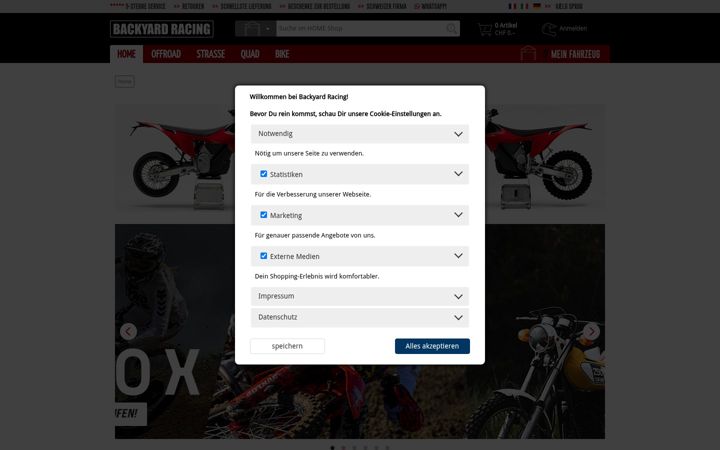Open the OFFROAD navigation tab

pyautogui.click(x=166, y=54)
